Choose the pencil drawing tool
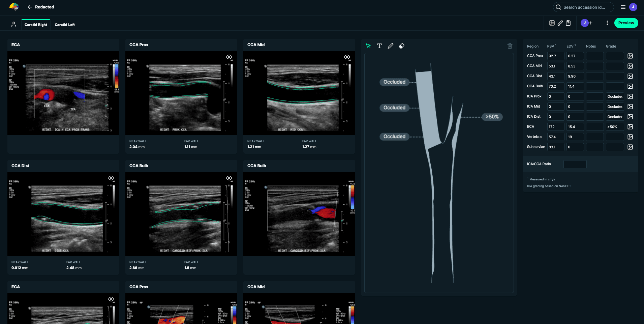 click(x=390, y=46)
